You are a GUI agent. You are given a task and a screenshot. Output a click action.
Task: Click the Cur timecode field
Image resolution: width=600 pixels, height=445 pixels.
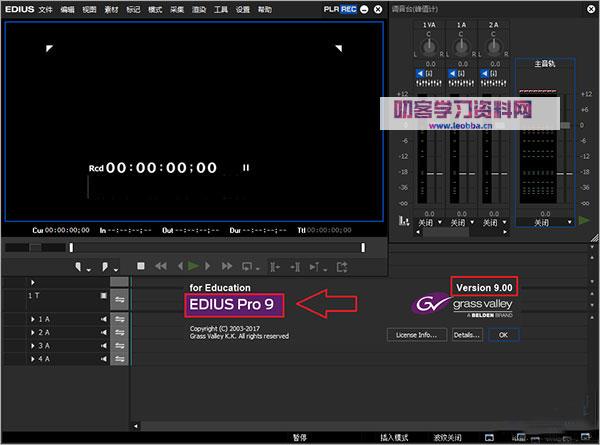(61, 230)
